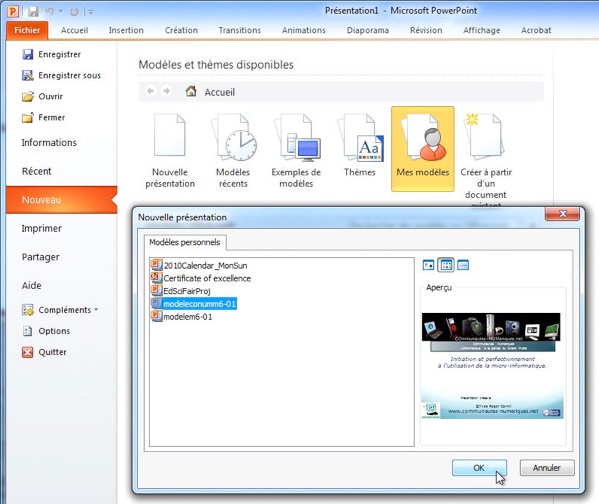Switch to the Acrobat ribbon tab
This screenshot has height=504, width=599.
click(536, 30)
